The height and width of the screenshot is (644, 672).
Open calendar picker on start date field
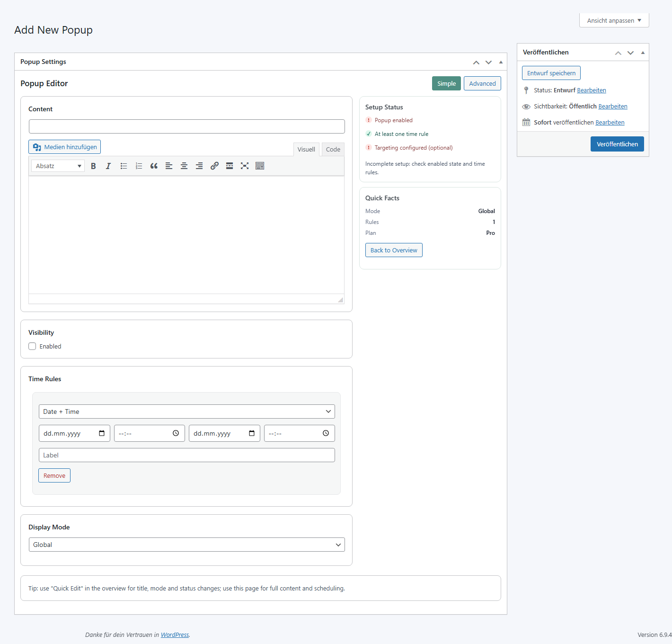tap(102, 433)
